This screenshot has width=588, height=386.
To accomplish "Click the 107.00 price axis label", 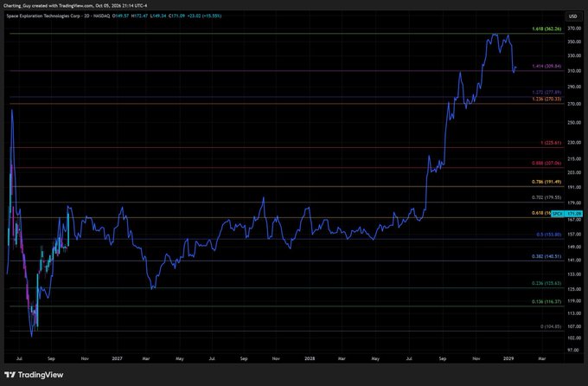I will [x=574, y=326].
